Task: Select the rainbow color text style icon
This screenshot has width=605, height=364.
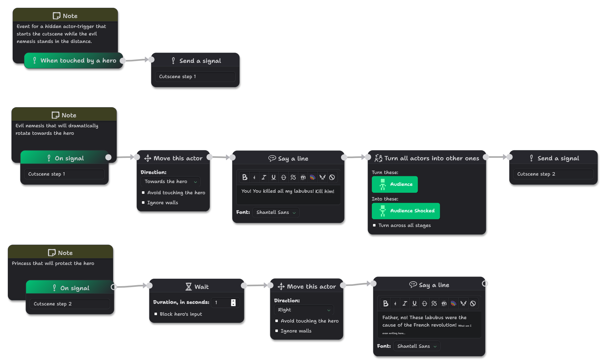Action: click(x=313, y=177)
